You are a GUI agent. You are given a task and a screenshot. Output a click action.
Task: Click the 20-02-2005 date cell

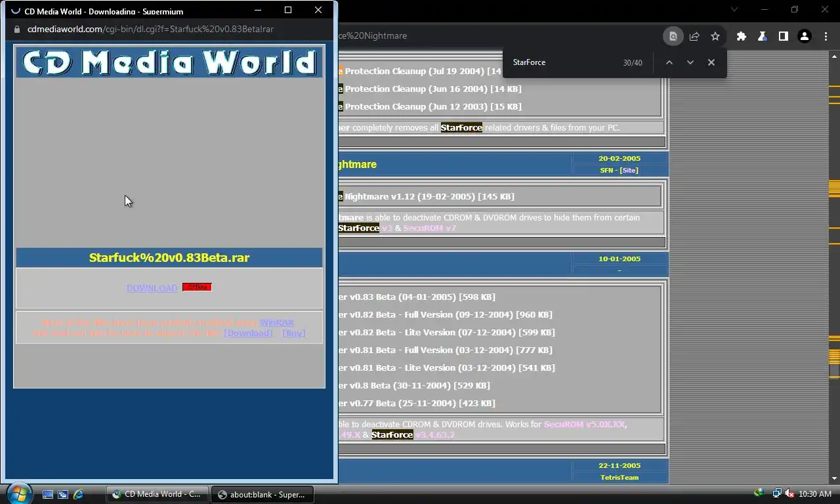[619, 158]
